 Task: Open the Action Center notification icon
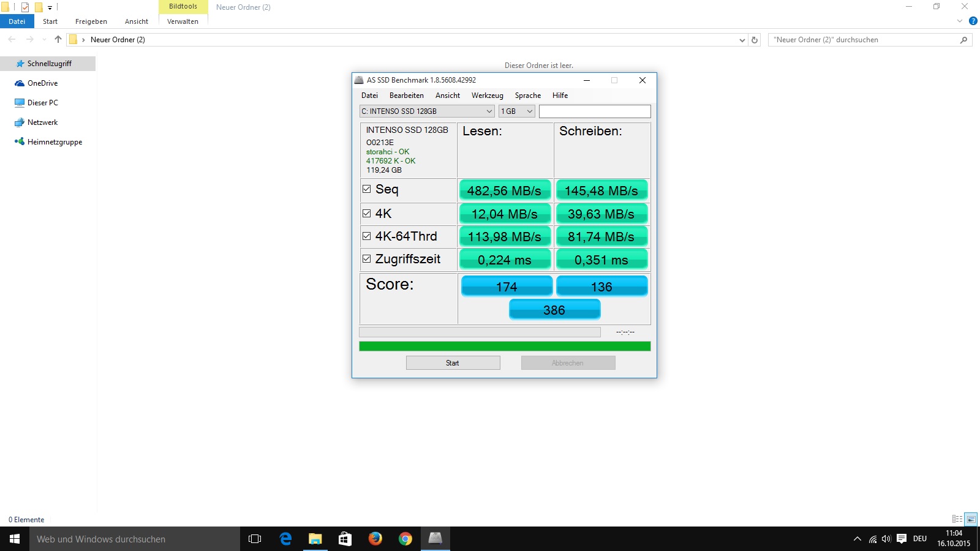tap(902, 539)
